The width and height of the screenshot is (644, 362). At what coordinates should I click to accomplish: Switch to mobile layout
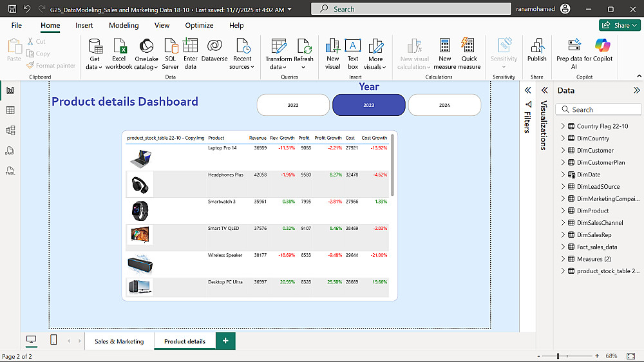(53, 340)
